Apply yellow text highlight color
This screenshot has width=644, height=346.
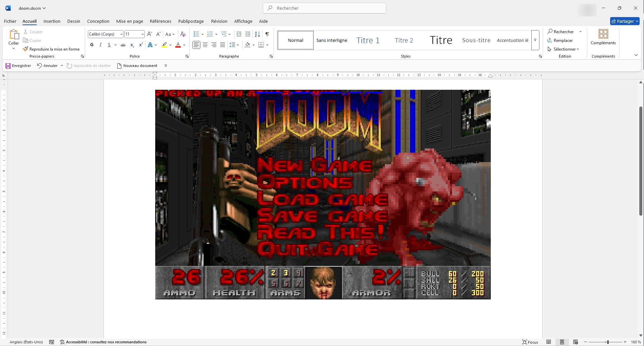click(x=164, y=45)
